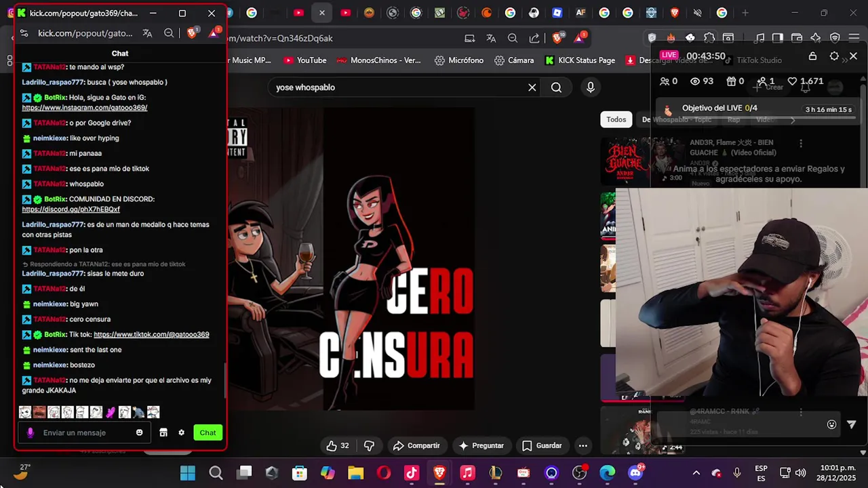Click the muted-audio browser tab
This screenshot has height=488, width=868.
(x=698, y=13)
